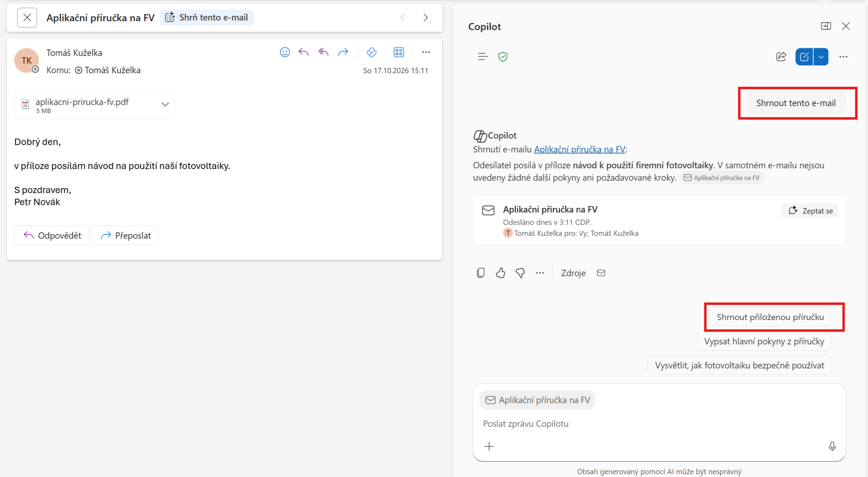Copy the Copilot response
The width and height of the screenshot is (868, 477).
pos(481,273)
